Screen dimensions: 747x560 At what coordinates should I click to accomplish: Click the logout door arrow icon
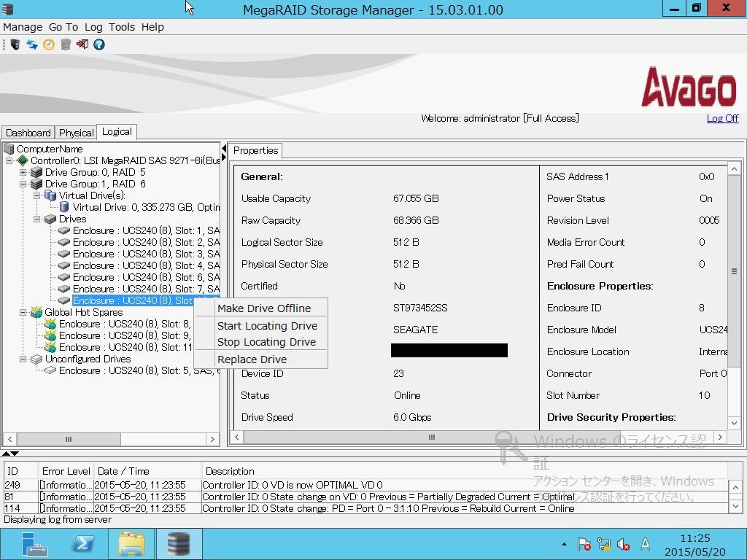82,44
